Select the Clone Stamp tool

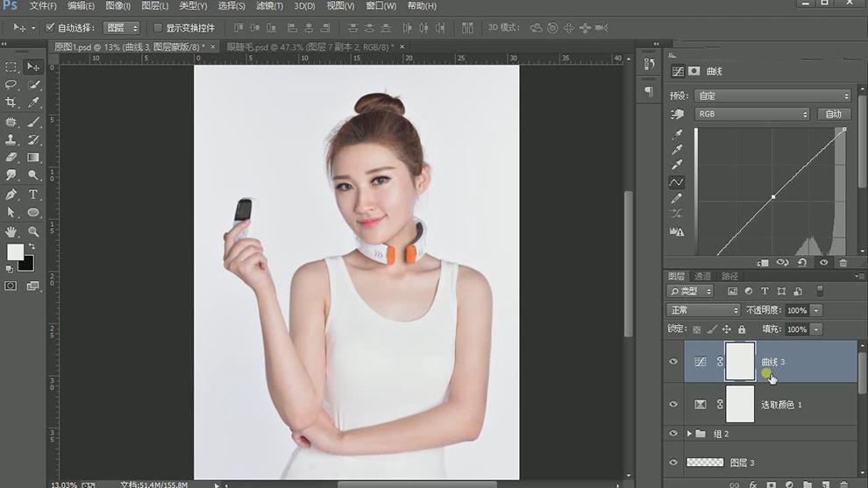click(x=11, y=140)
